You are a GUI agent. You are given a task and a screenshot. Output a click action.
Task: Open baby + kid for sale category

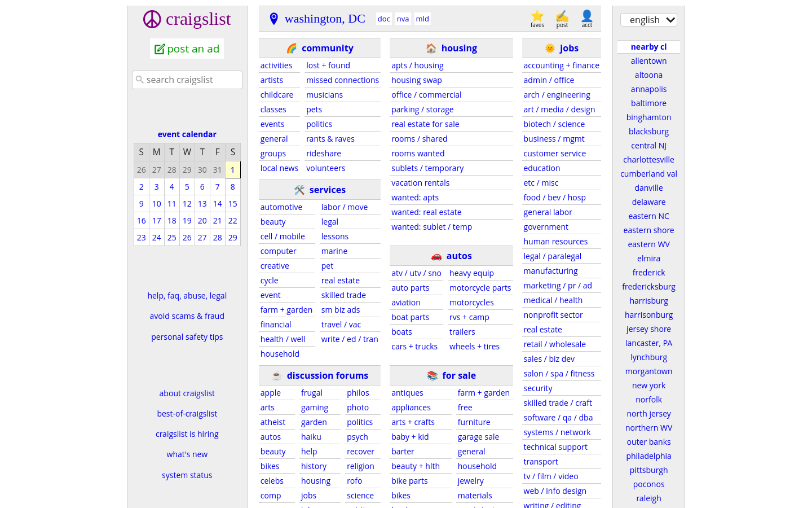(410, 437)
